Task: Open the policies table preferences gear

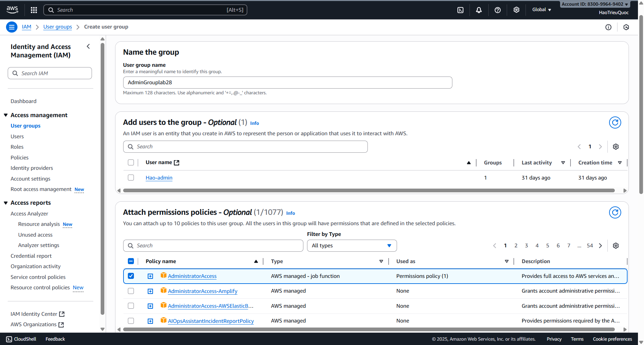Action: 615,245
